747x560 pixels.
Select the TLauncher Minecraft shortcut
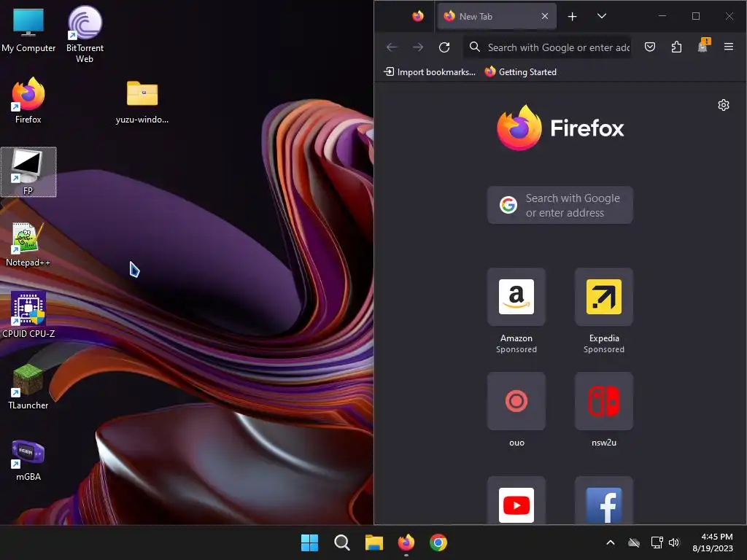pyautogui.click(x=28, y=386)
